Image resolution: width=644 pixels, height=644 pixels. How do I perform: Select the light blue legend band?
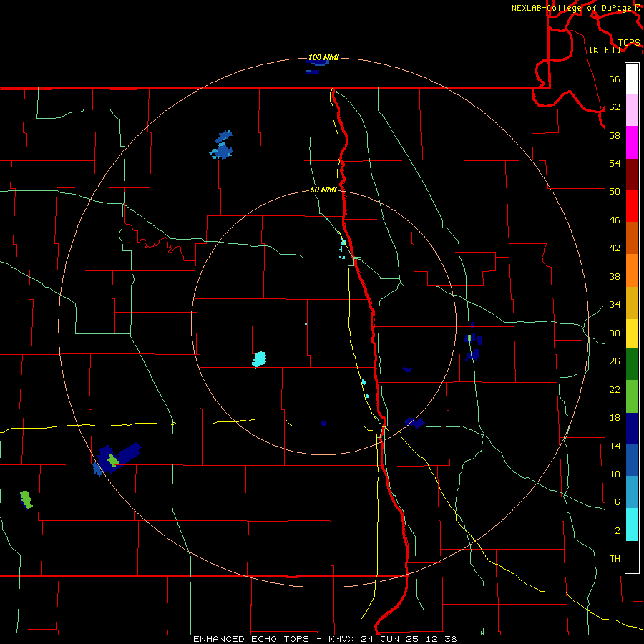[632, 492]
